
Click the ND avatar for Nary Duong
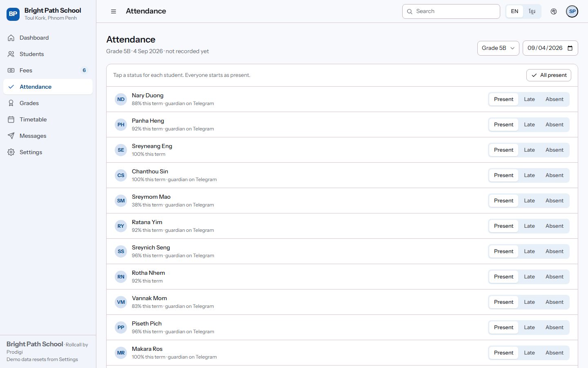(x=121, y=99)
